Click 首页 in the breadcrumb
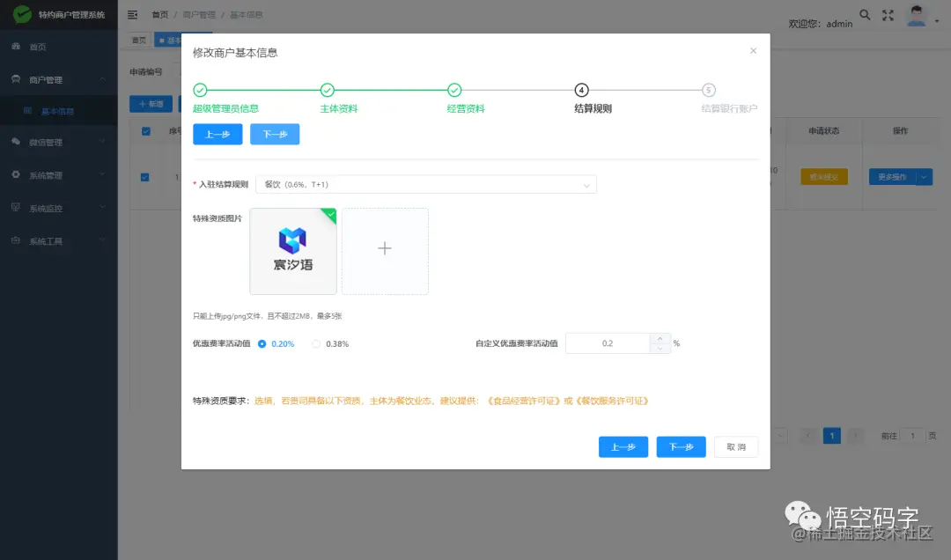 coord(159,15)
